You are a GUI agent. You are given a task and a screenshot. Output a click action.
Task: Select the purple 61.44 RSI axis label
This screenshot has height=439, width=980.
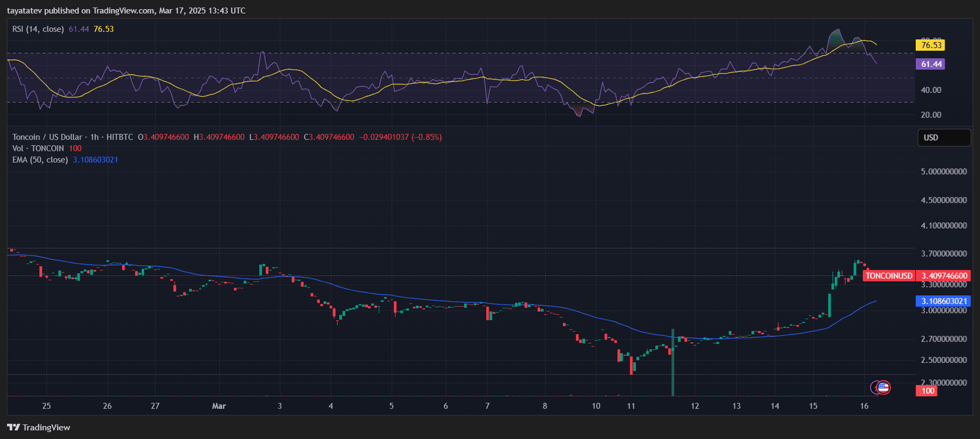click(x=930, y=64)
